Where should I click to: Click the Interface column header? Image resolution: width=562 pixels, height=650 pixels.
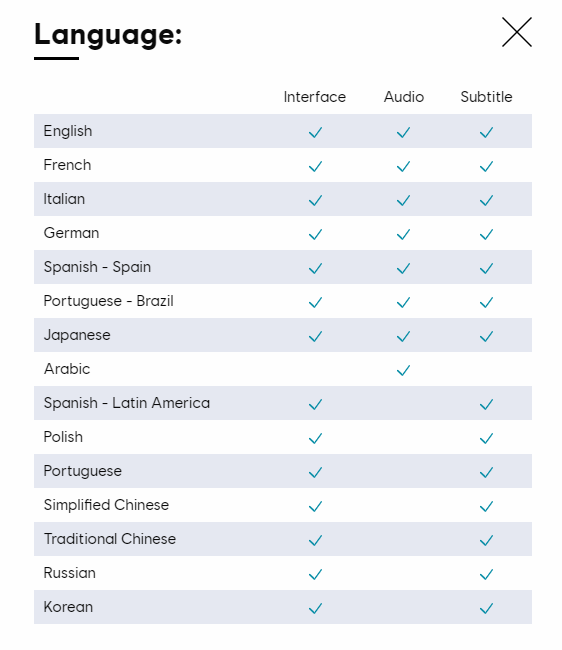(315, 97)
